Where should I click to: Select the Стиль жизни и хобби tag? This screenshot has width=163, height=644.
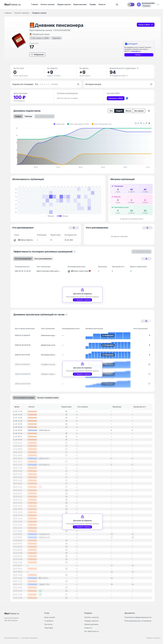click(x=40, y=38)
